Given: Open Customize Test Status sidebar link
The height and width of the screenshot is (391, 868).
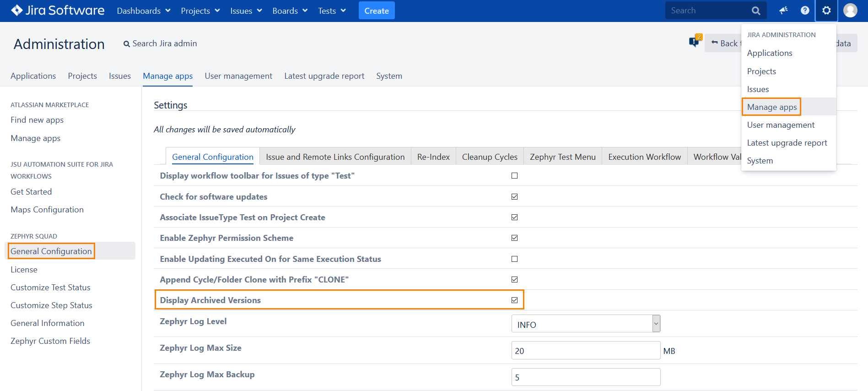Looking at the screenshot, I should coord(50,288).
